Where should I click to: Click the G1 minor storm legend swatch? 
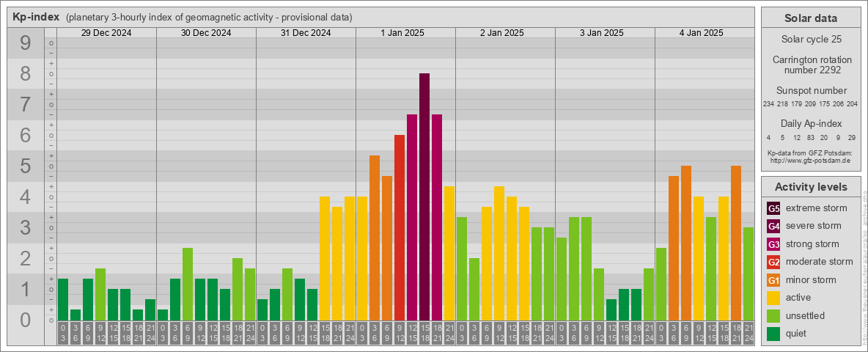tap(773, 280)
